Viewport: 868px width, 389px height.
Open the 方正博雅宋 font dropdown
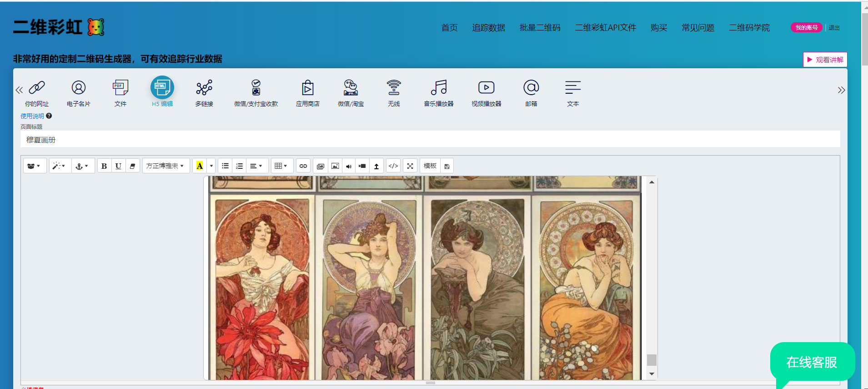click(x=166, y=166)
